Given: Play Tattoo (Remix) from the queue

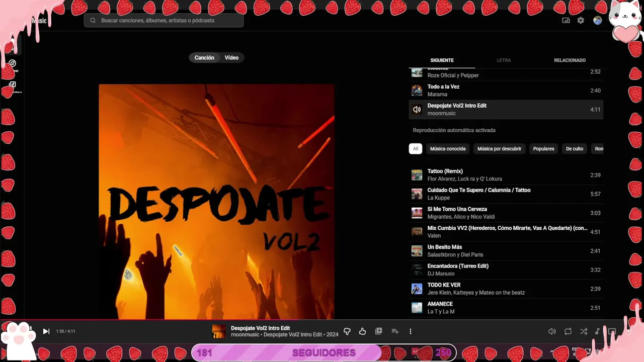Looking at the screenshot, I should 506,175.
